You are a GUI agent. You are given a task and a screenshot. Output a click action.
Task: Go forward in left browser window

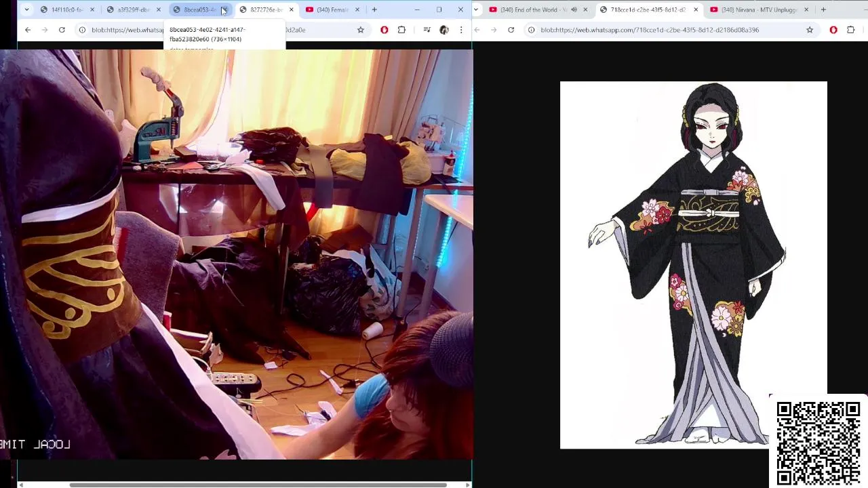tap(45, 30)
